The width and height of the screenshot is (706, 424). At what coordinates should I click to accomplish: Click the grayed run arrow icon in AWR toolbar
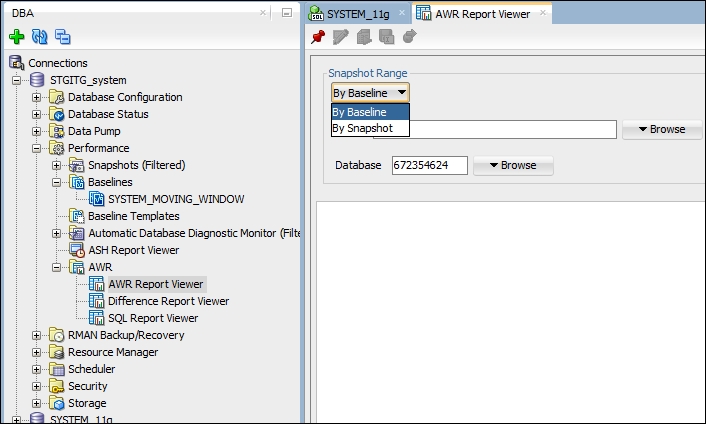tap(409, 36)
